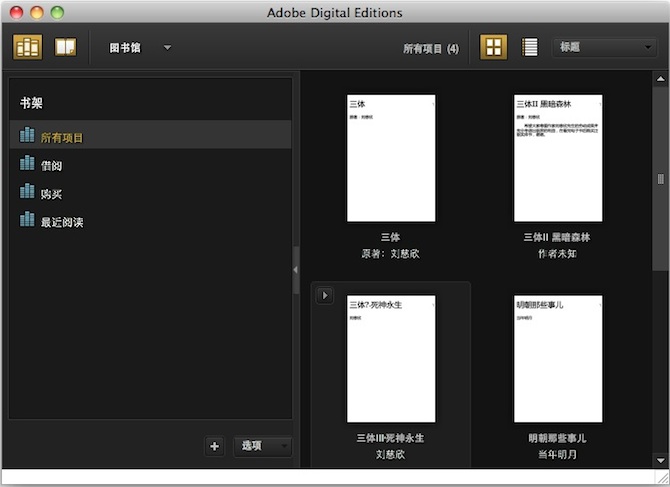Viewport: 670px width, 487px height.
Task: Click the 三体 title text under cover
Action: pos(391,237)
